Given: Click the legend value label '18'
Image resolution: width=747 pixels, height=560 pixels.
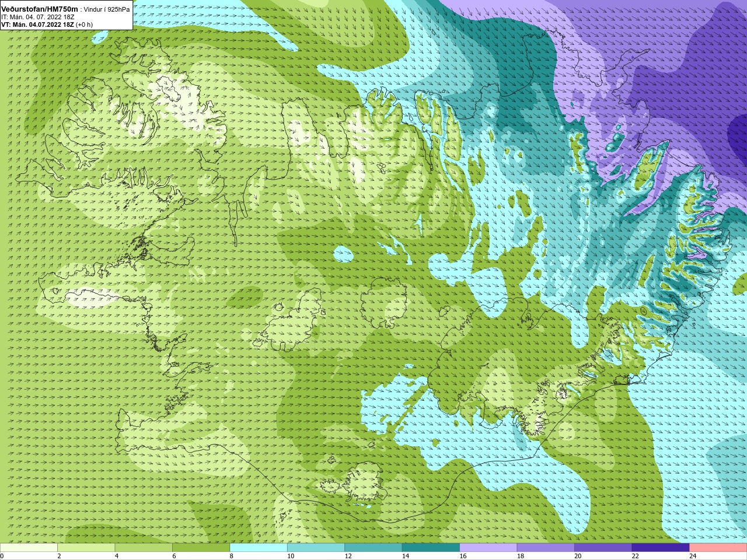Looking at the screenshot, I should tap(521, 556).
